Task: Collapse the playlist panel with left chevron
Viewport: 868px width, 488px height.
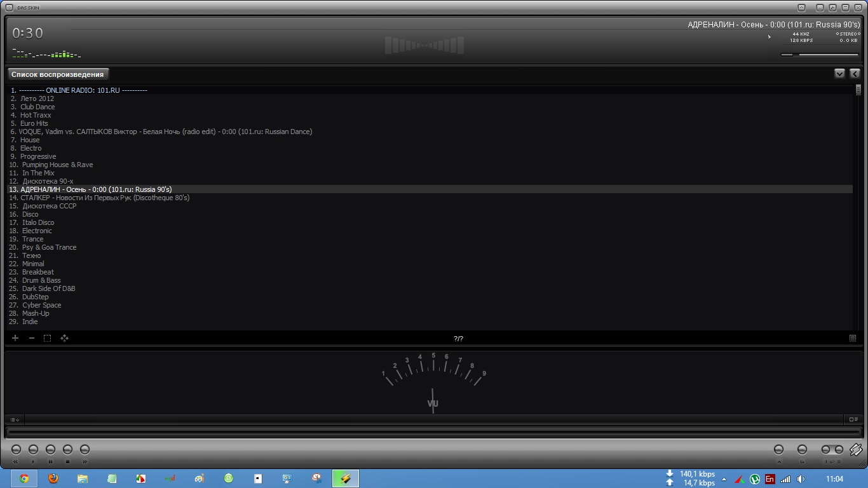Action: (x=855, y=74)
